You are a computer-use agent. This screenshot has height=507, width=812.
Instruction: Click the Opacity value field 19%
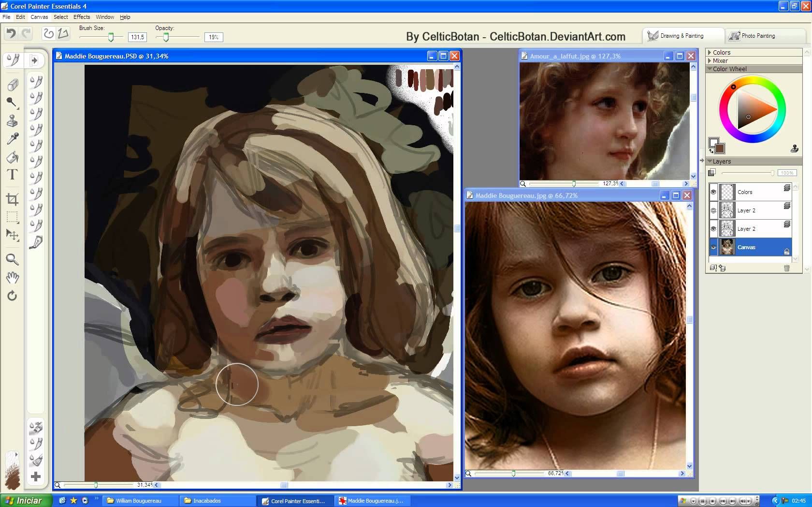point(214,37)
